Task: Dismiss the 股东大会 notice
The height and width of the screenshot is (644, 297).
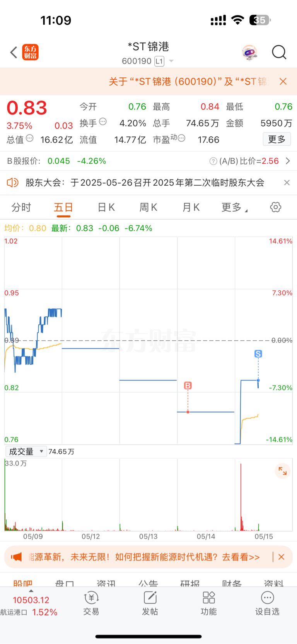Action: pos(287,183)
